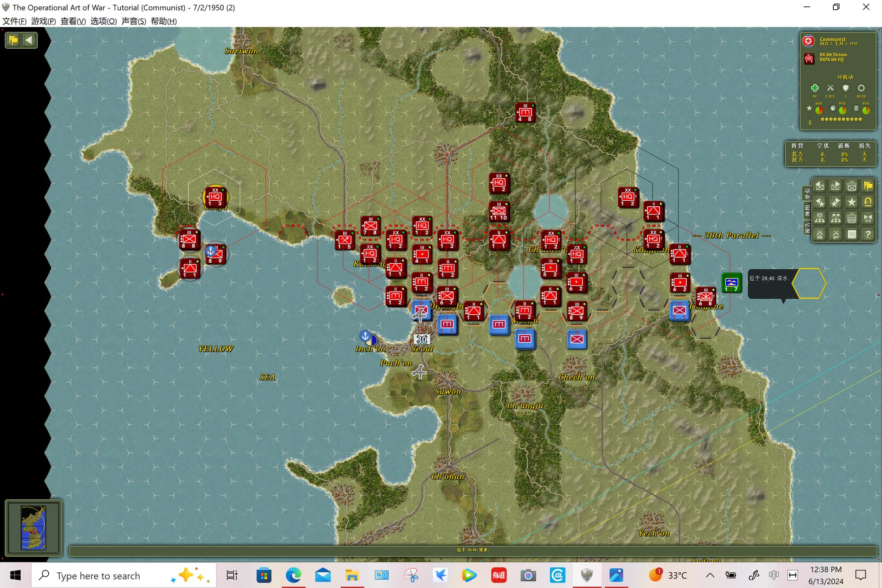Click the North Korean flag emblem in panel

click(x=808, y=41)
